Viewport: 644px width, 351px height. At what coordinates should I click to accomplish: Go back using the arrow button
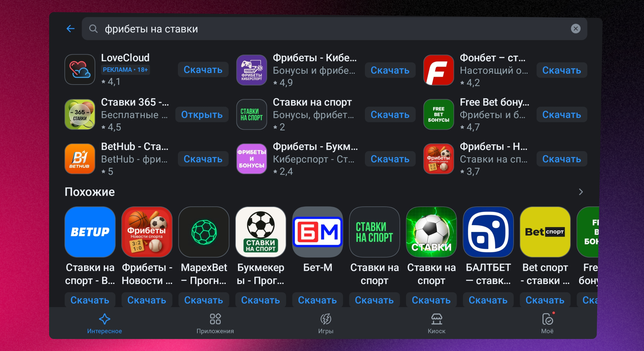(70, 29)
